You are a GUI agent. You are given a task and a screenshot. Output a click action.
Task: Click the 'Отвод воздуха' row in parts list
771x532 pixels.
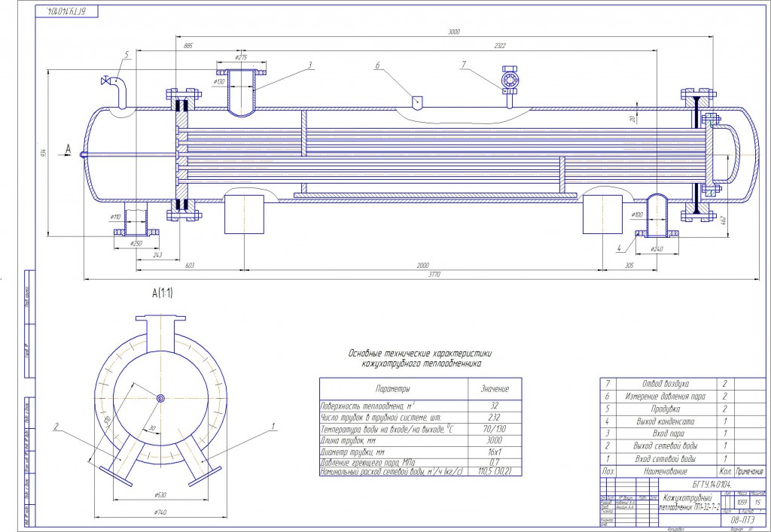tap(682, 385)
